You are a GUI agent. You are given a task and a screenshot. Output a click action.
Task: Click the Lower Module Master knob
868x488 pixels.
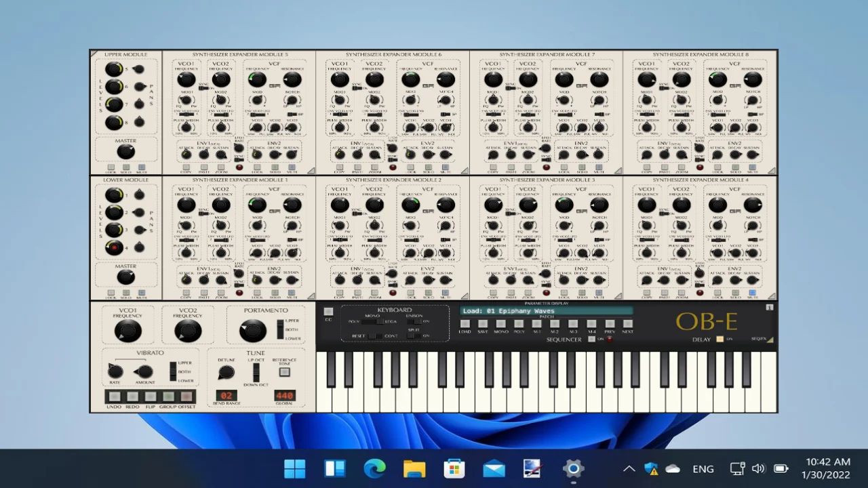126,277
